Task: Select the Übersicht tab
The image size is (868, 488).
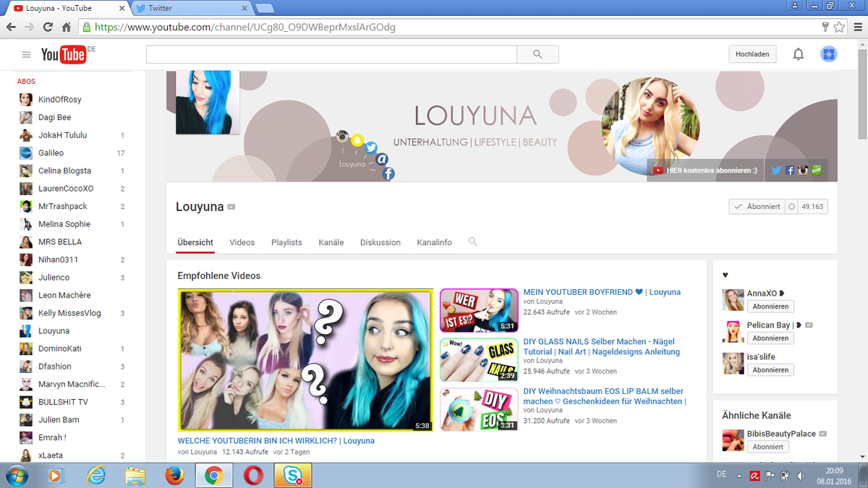Action: (195, 242)
